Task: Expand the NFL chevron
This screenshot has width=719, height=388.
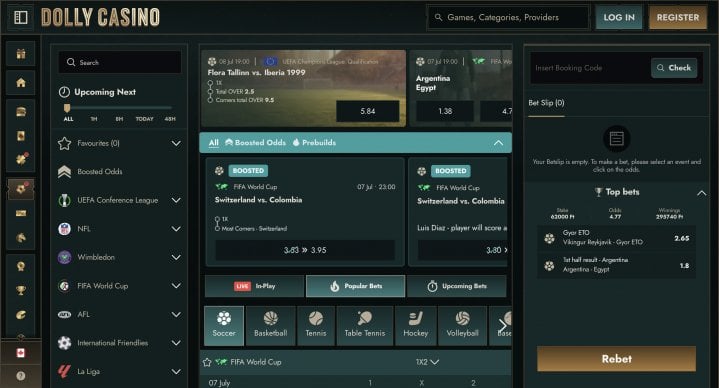Action: pos(176,229)
